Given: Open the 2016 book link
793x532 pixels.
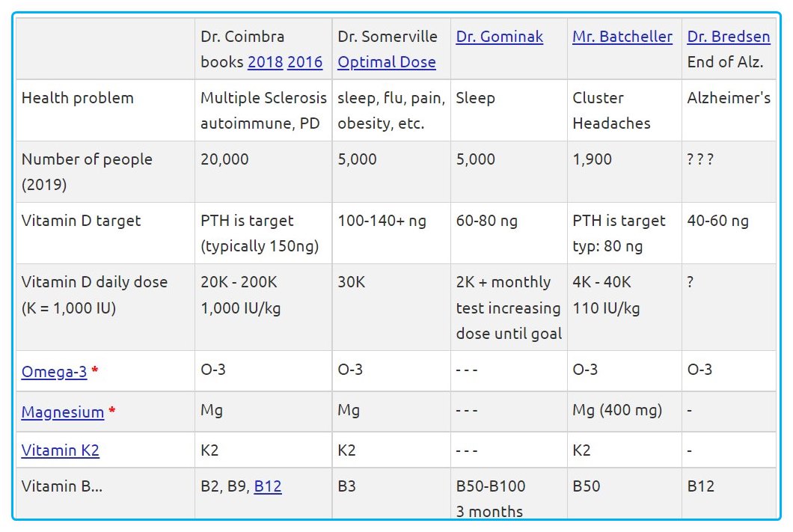Looking at the screenshot, I should point(304,62).
